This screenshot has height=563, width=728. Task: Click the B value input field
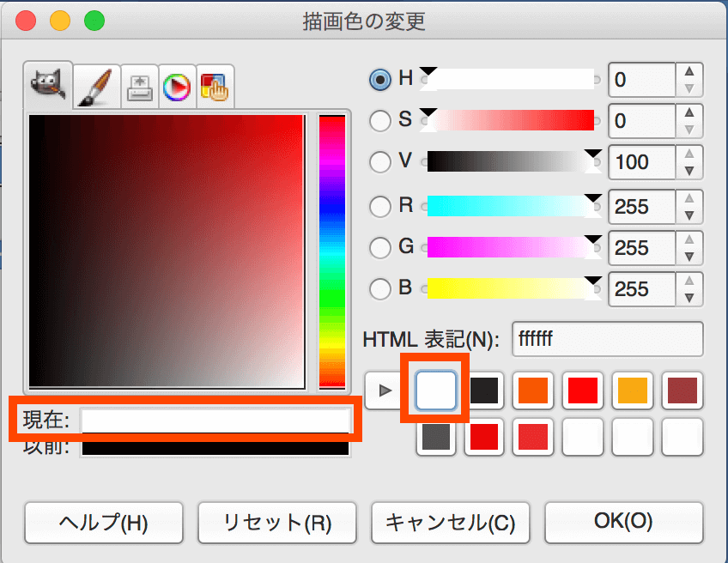tap(641, 288)
